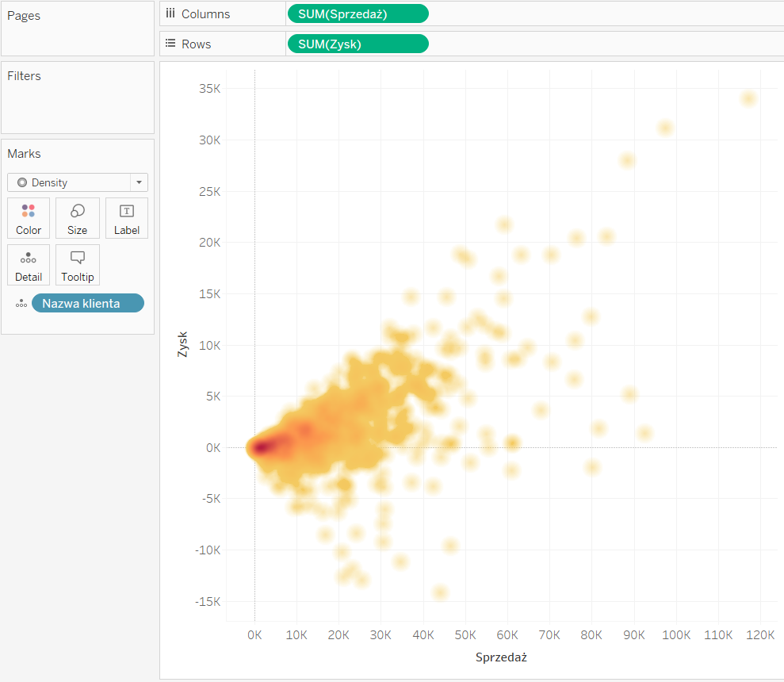Click the Label button on Marks card
Screen dimensions: 784x682
(x=127, y=218)
